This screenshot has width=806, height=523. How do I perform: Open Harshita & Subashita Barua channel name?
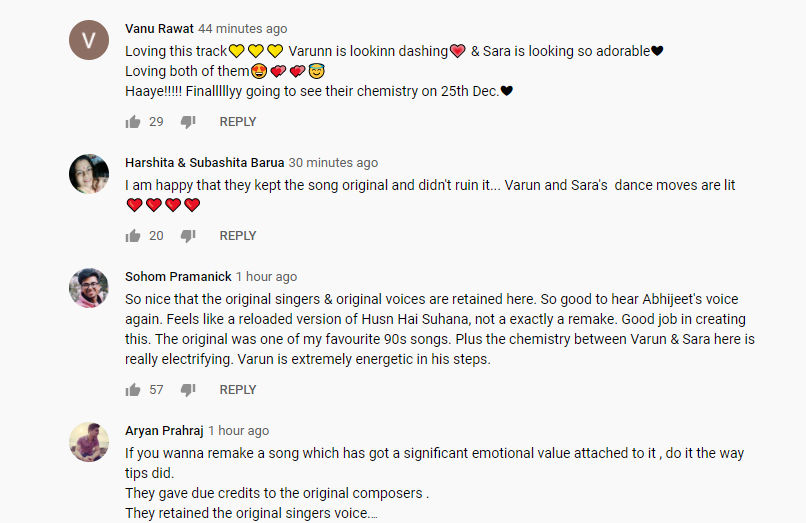pyautogui.click(x=204, y=163)
